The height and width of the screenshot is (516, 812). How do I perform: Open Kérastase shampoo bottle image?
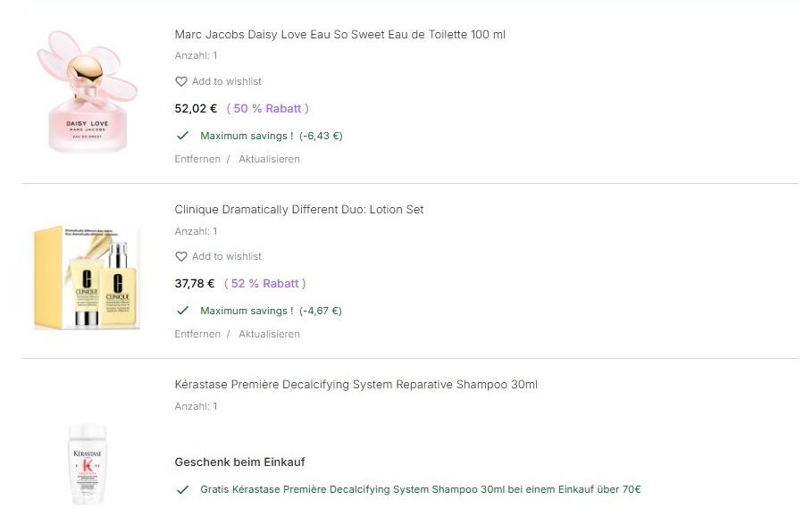click(88, 464)
